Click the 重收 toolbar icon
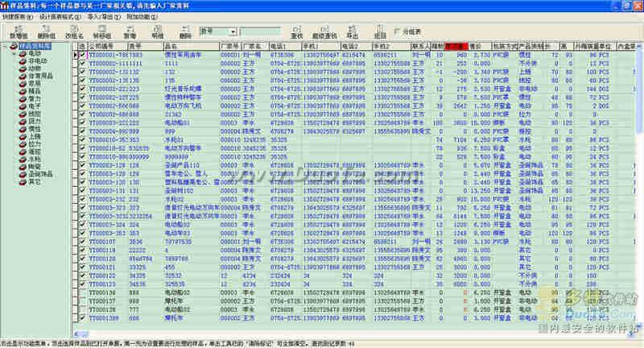 pyautogui.click(x=296, y=30)
